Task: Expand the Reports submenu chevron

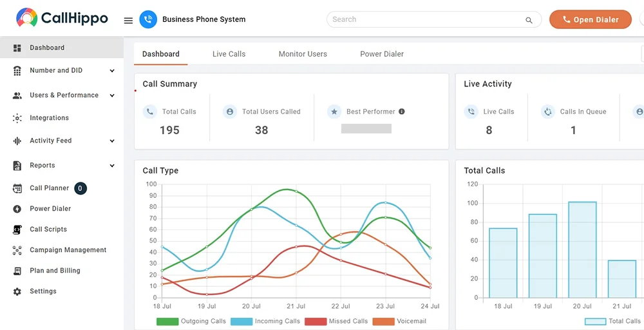Action: click(x=112, y=166)
